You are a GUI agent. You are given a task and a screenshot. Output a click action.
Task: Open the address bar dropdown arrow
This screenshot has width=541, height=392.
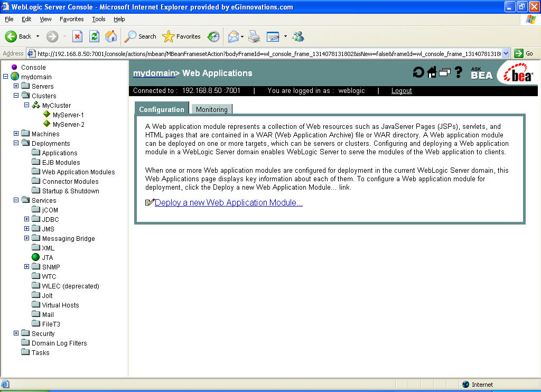[x=506, y=53]
